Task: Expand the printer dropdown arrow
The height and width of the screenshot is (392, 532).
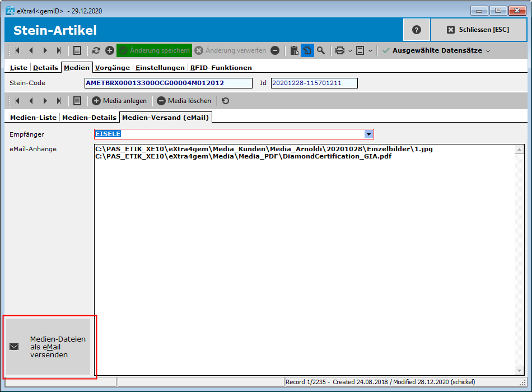Action: click(x=350, y=50)
